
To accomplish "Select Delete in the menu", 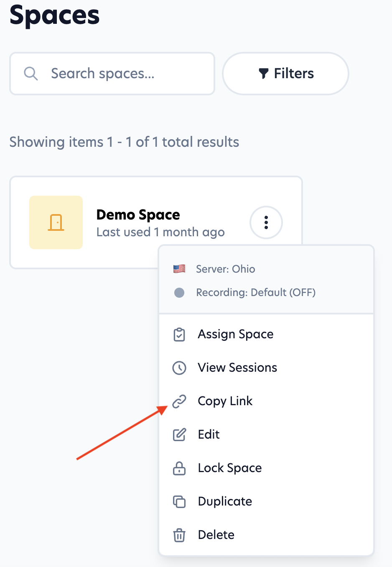I will click(x=266, y=535).
